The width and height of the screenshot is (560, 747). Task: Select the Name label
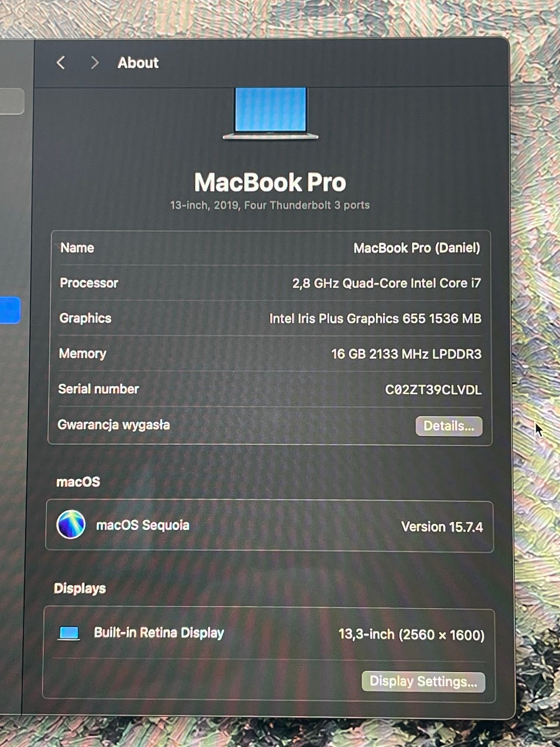(77, 247)
